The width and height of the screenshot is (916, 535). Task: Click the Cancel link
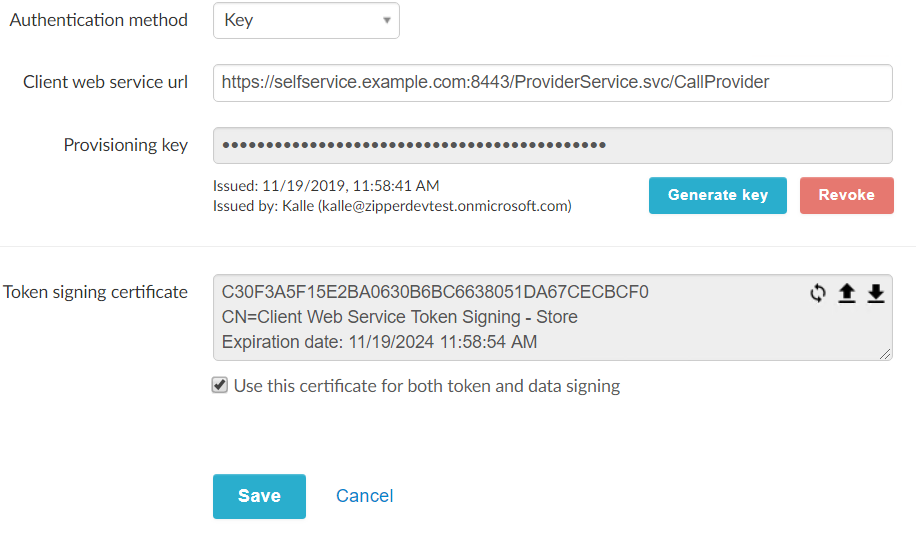pyautogui.click(x=364, y=496)
